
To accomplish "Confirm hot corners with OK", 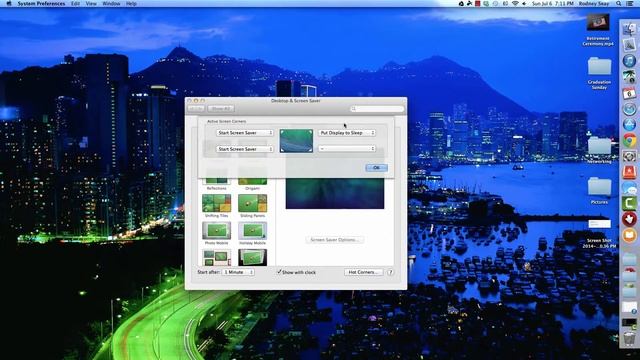I will coord(376,168).
